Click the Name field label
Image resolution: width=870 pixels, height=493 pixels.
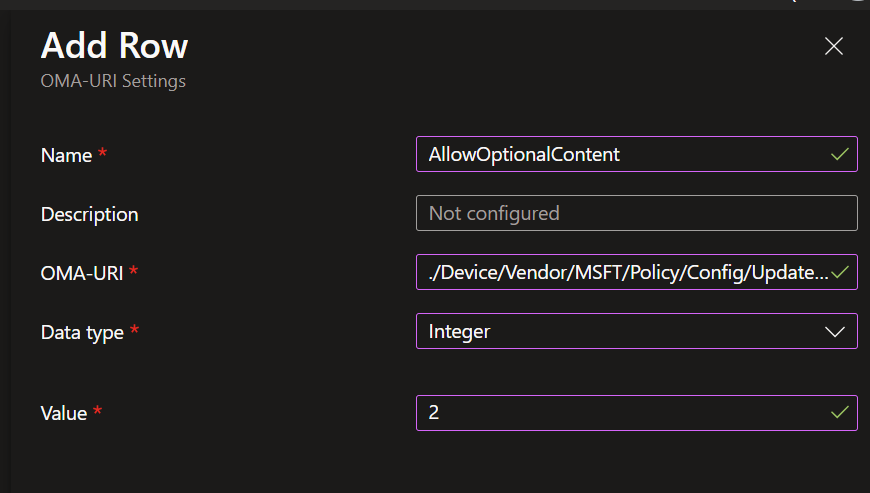(x=65, y=156)
